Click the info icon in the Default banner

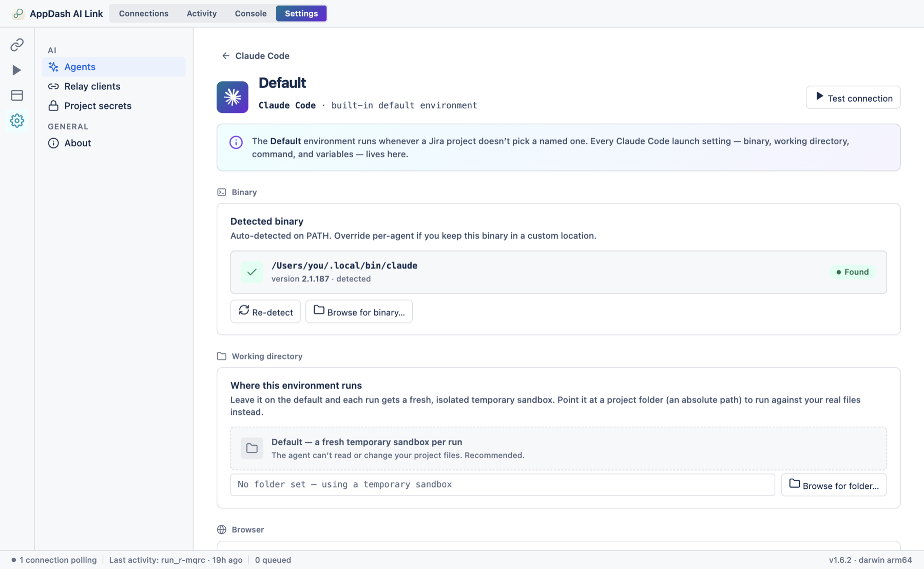pyautogui.click(x=236, y=142)
